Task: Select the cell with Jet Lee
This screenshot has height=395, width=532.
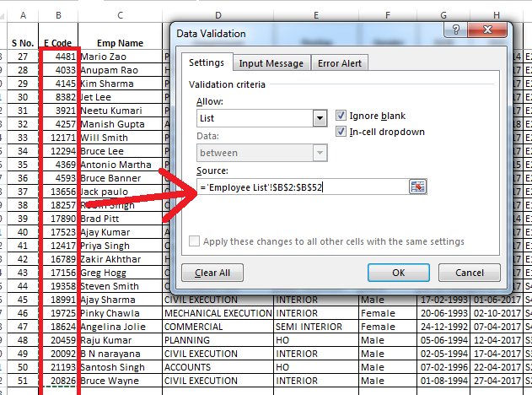Action: (120, 97)
